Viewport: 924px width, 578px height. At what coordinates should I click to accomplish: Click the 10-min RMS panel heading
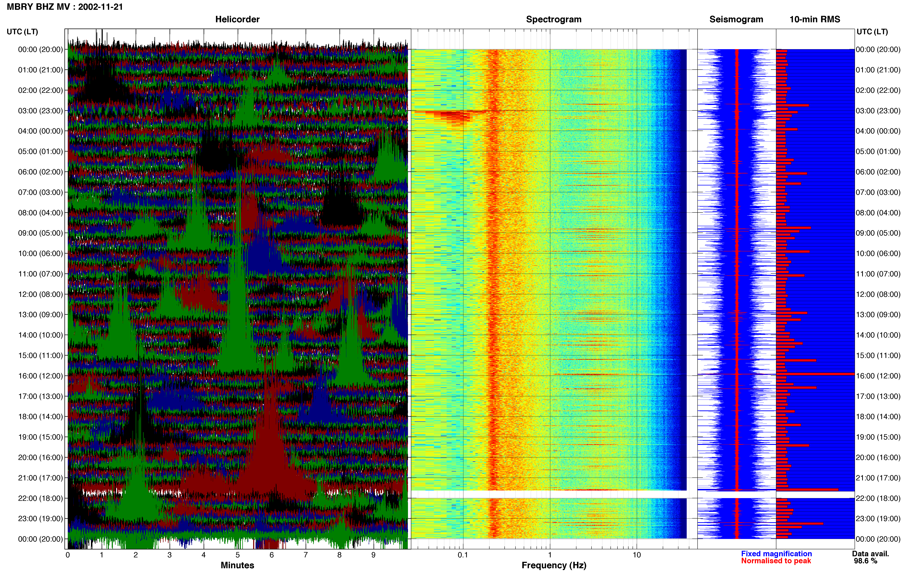point(815,20)
